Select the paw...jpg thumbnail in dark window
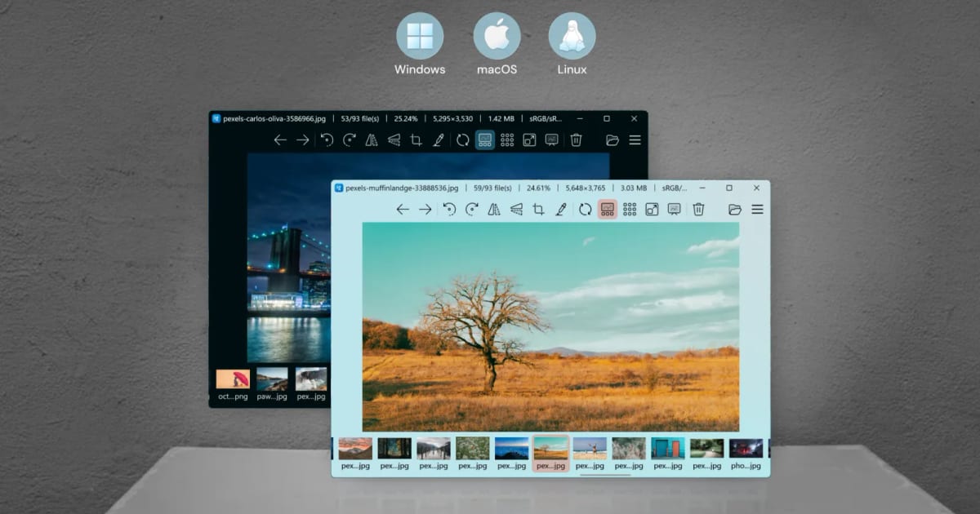 coord(272,384)
